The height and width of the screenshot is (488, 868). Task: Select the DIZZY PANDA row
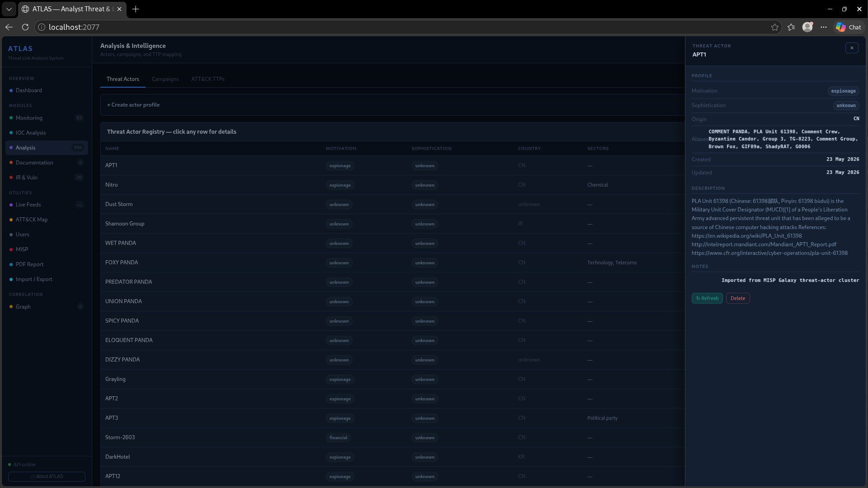click(392, 360)
